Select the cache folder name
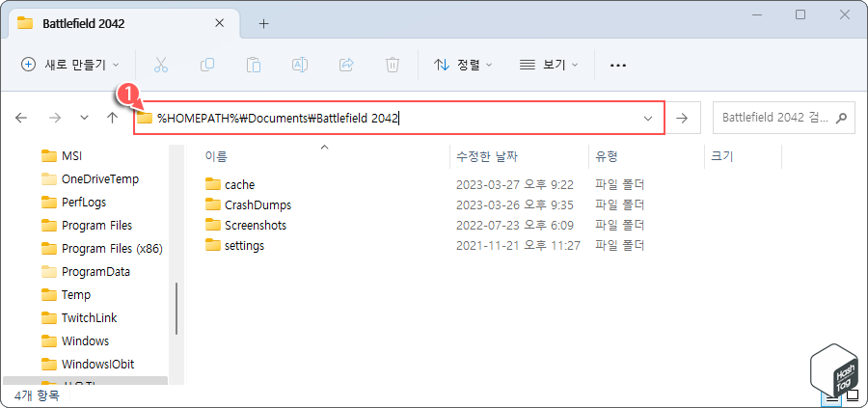 240,185
